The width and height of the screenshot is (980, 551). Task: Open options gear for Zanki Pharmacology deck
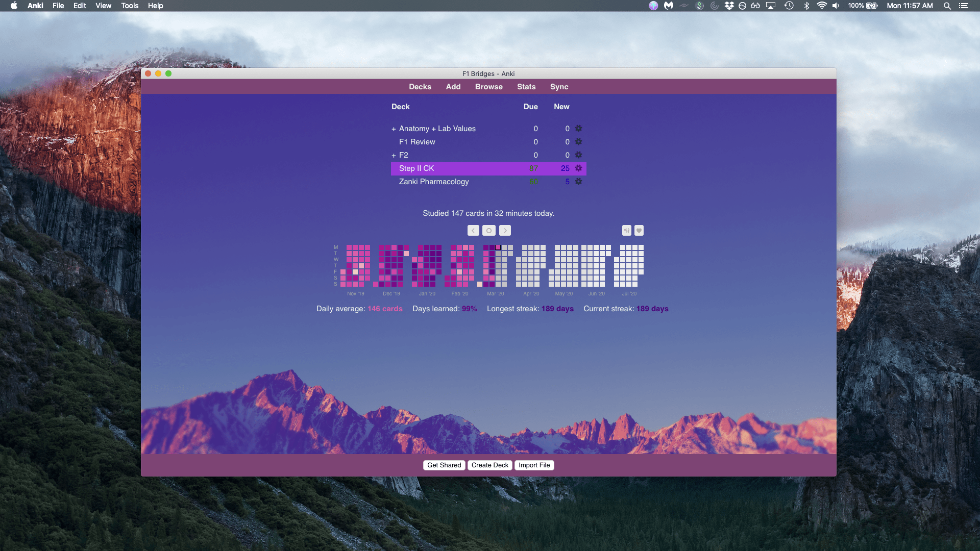578,182
